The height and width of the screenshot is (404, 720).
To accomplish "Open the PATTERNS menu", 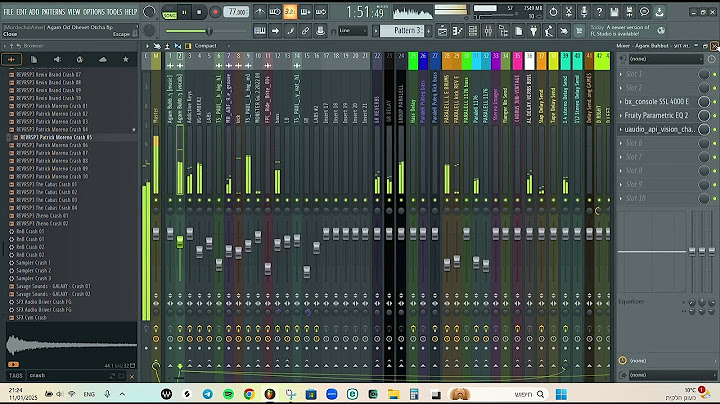I will coord(54,12).
